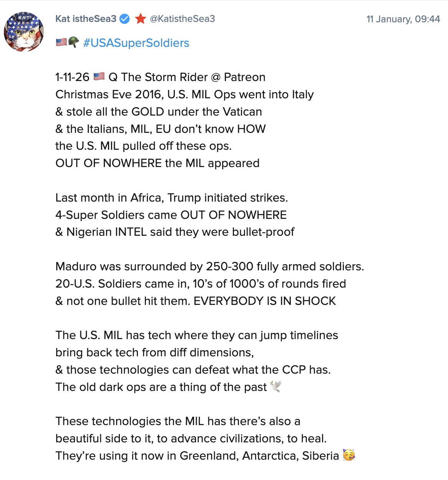This screenshot has width=448, height=480.
Task: Click the party face emoji after Siberia
Action: (x=349, y=455)
